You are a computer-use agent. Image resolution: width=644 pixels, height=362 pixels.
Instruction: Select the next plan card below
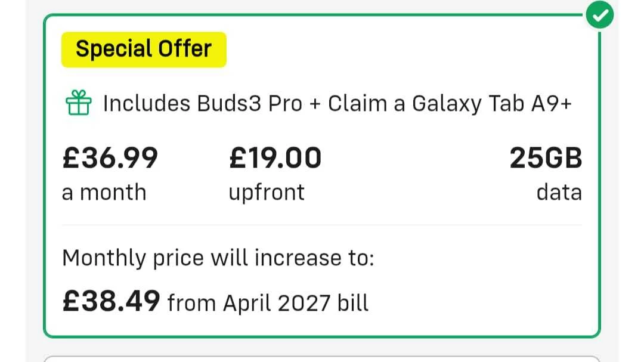322,358
